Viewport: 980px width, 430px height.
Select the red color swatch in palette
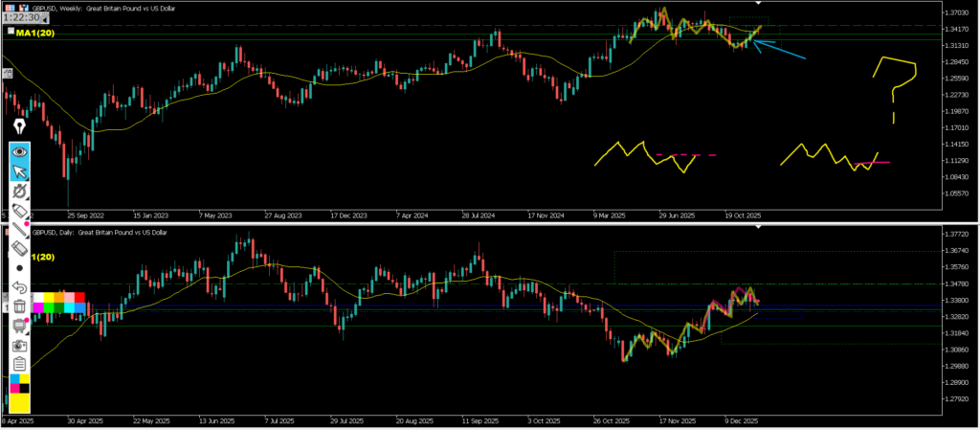click(79, 298)
